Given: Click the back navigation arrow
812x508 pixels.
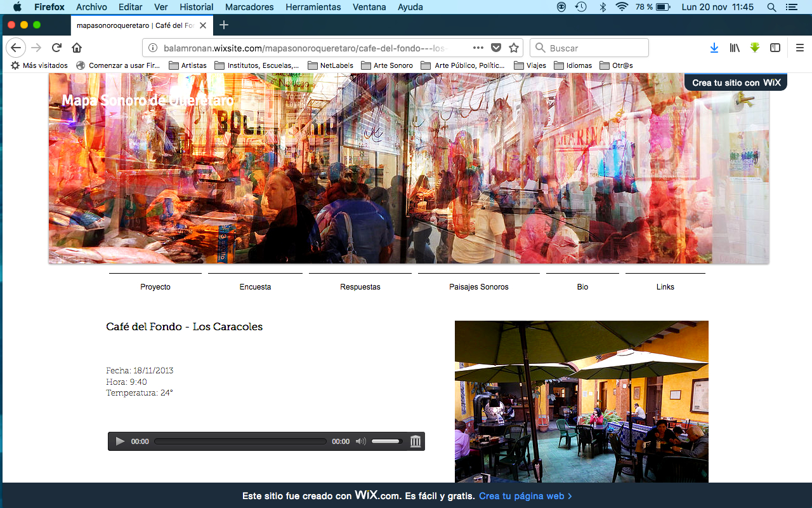Looking at the screenshot, I should pos(16,48).
